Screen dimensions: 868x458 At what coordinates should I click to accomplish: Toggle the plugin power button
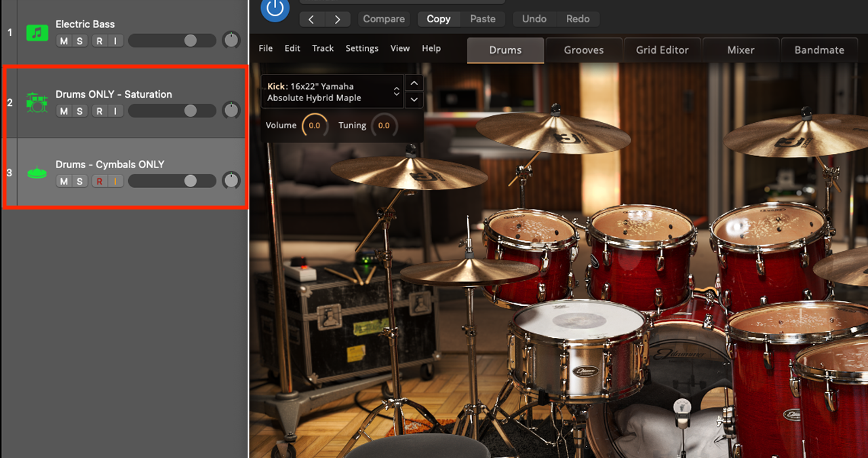[x=275, y=9]
